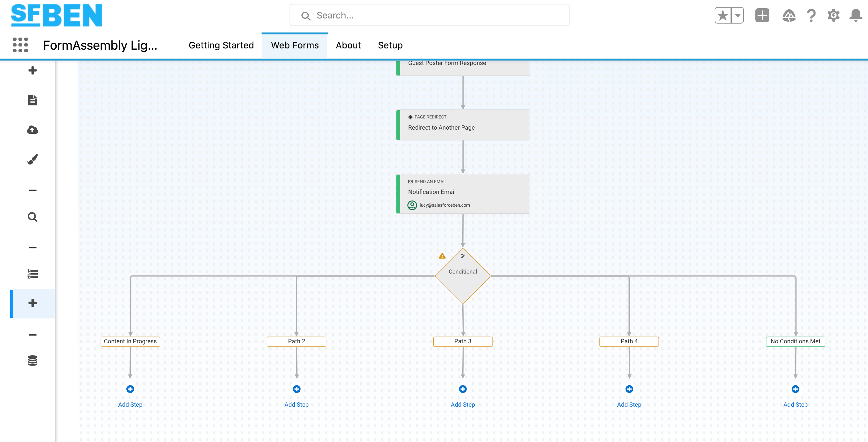Select the Content In Progress path label
Screen dimensions: 868x442
(130, 341)
